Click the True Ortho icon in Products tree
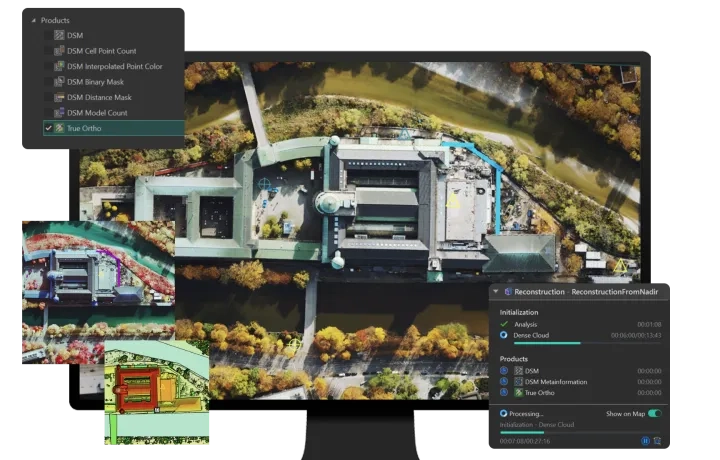The image size is (720, 460). click(59, 128)
